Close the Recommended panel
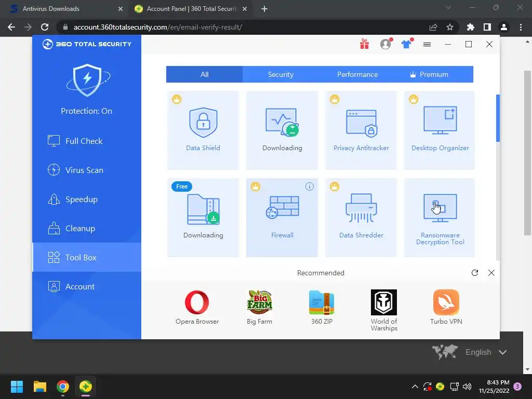The height and width of the screenshot is (399, 532). point(491,273)
